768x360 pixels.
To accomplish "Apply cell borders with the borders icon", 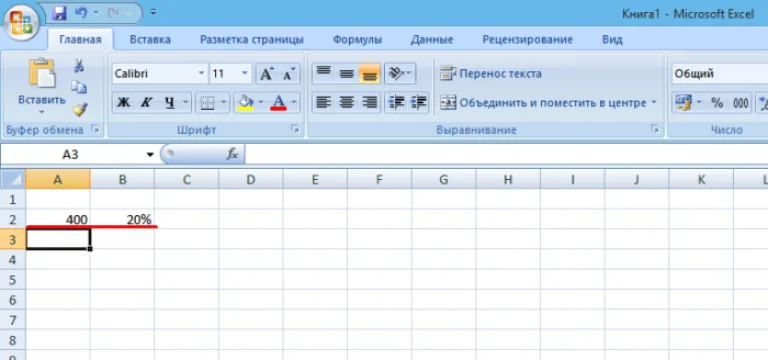I will tap(207, 102).
